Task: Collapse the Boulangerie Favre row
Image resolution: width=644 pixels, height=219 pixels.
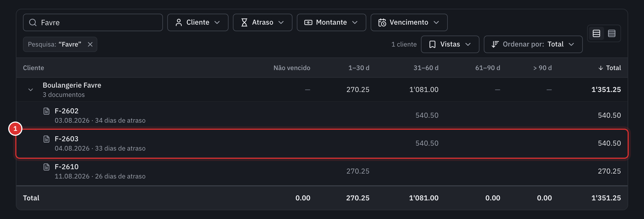Action: click(x=31, y=90)
